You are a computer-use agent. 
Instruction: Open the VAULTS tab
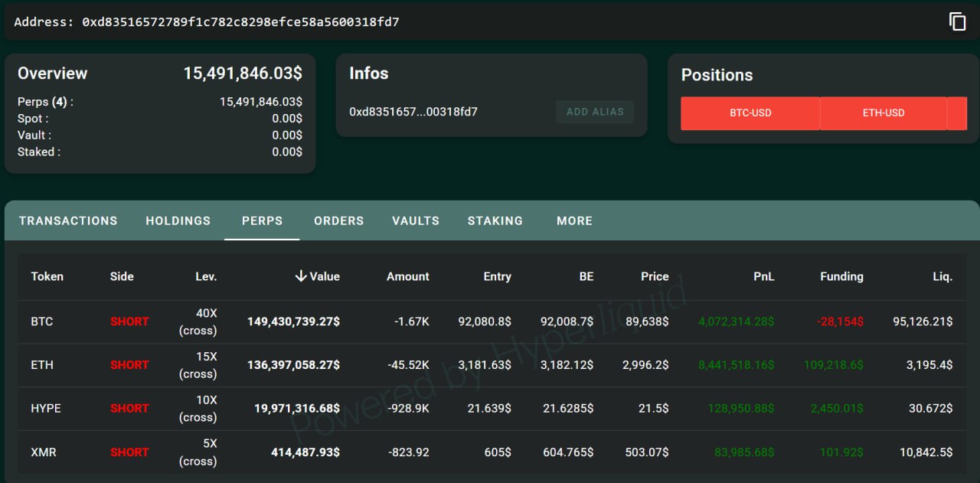(x=415, y=220)
